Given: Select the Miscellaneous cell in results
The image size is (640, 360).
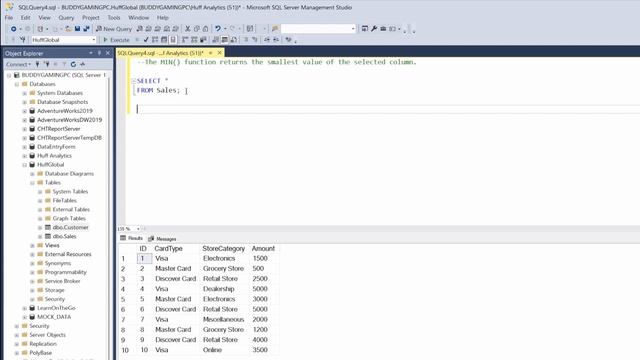Looking at the screenshot, I should (x=223, y=319).
